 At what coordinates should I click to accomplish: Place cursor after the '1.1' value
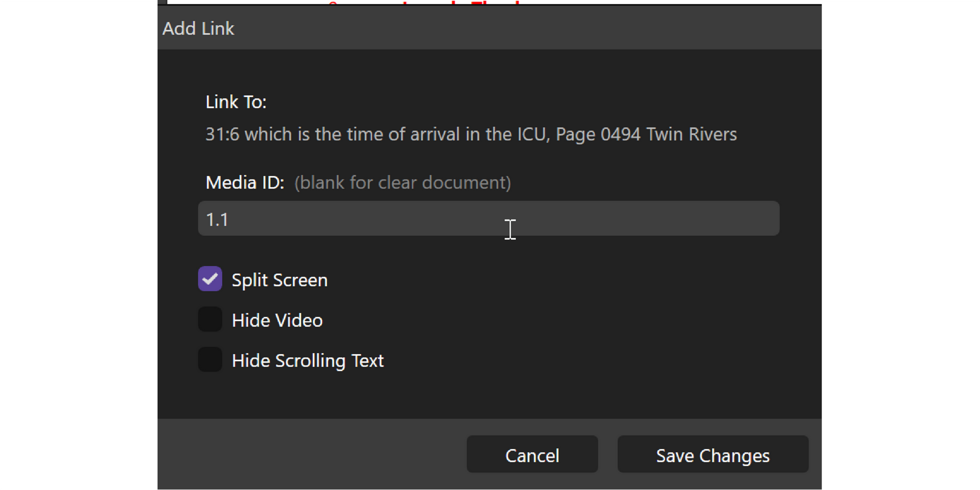pos(231,220)
